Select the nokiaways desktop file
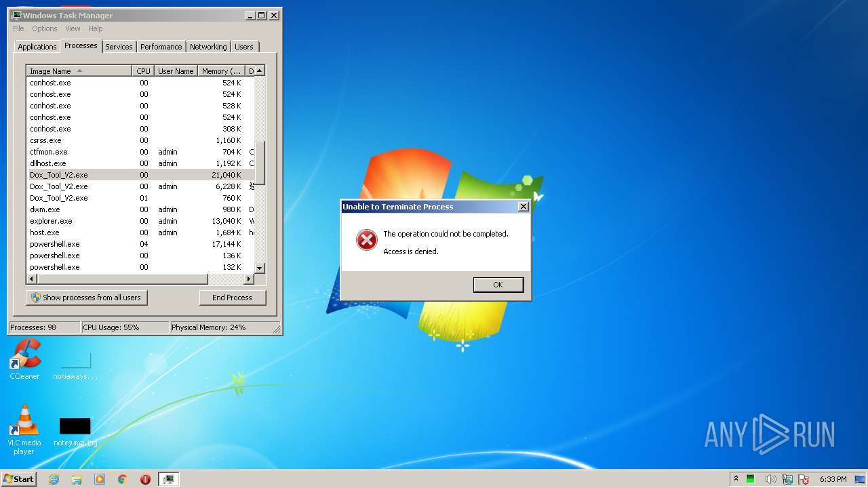This screenshot has height=488, width=868. click(75, 365)
